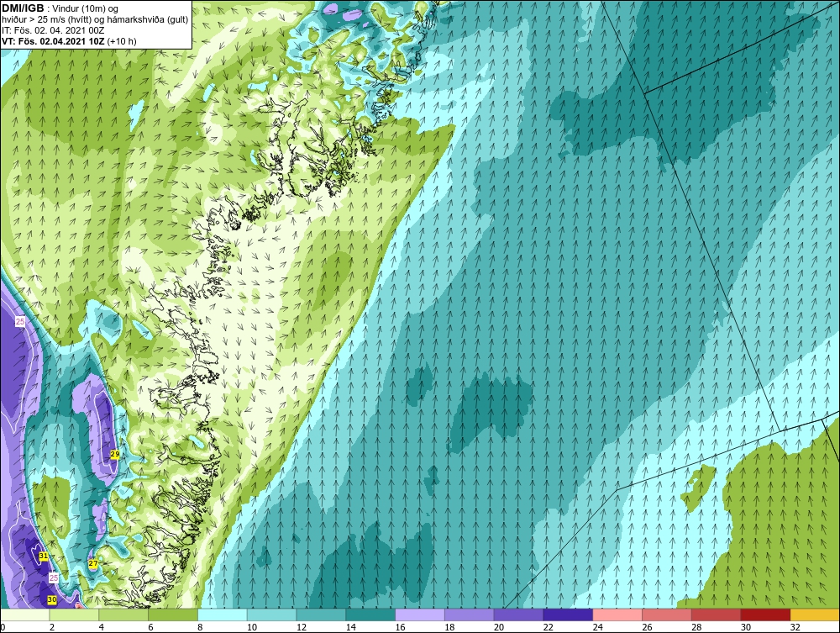Select the 2–4 m/s light green legend swatch
840x633 pixels.
(75, 615)
